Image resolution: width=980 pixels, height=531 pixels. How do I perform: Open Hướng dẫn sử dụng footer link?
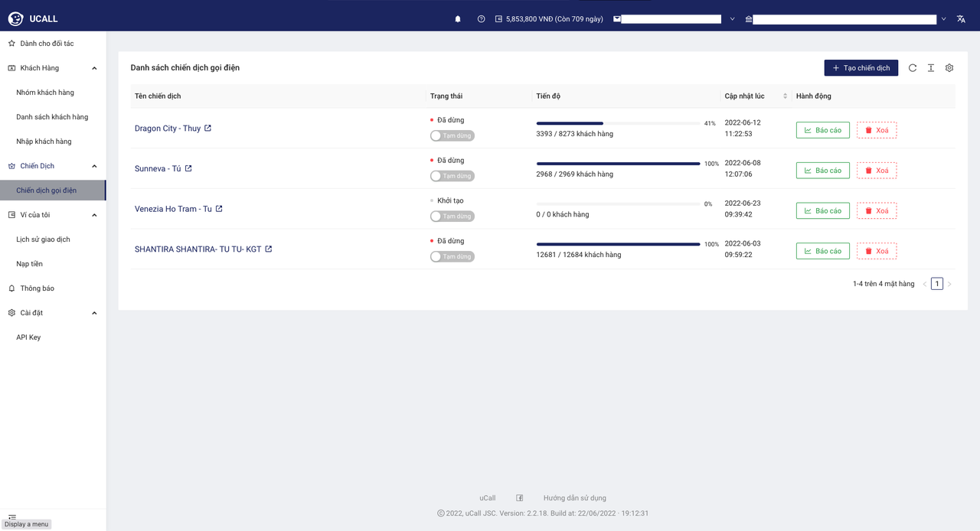[x=575, y=498]
